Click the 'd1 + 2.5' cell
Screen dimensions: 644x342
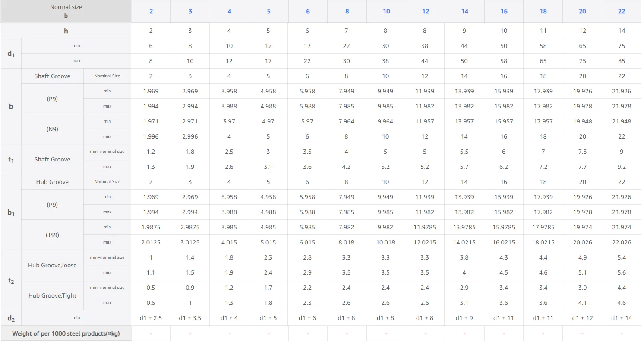click(151, 318)
